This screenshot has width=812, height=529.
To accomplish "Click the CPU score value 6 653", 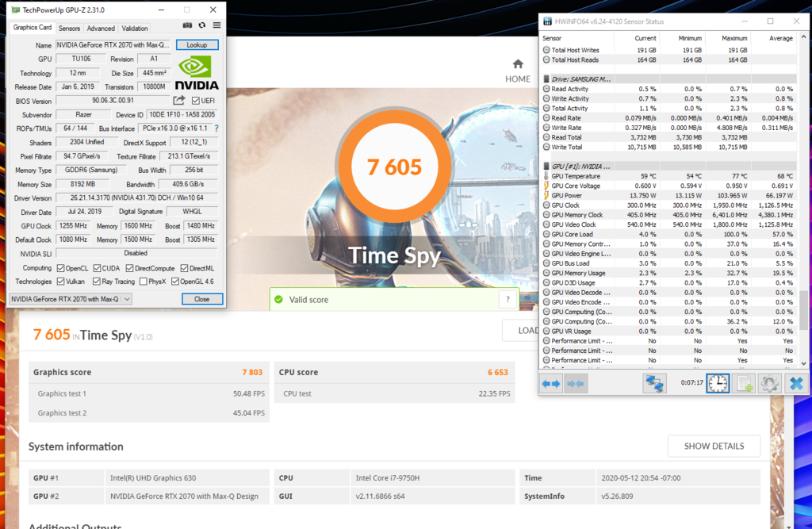I will tap(498, 373).
